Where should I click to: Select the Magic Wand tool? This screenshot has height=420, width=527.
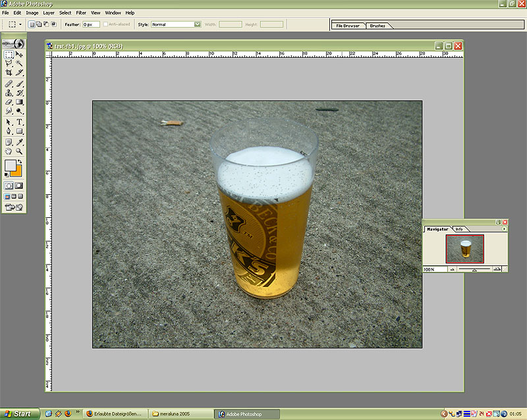(x=19, y=63)
